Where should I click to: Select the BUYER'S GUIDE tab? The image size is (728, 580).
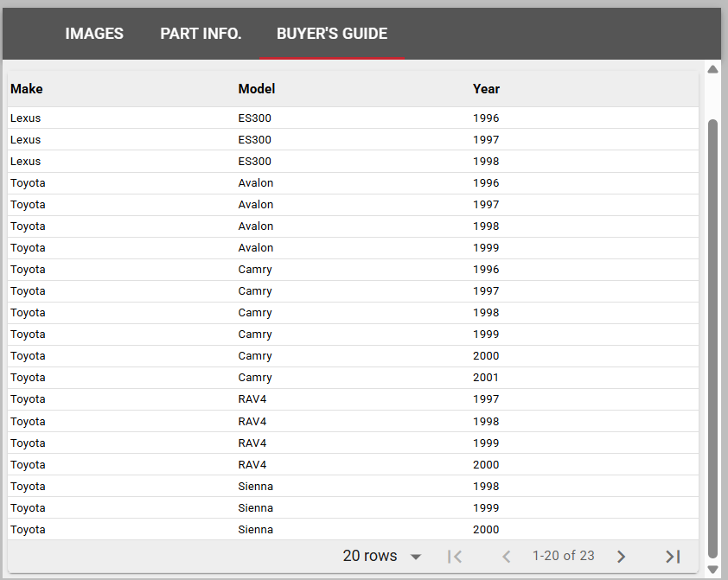(332, 34)
